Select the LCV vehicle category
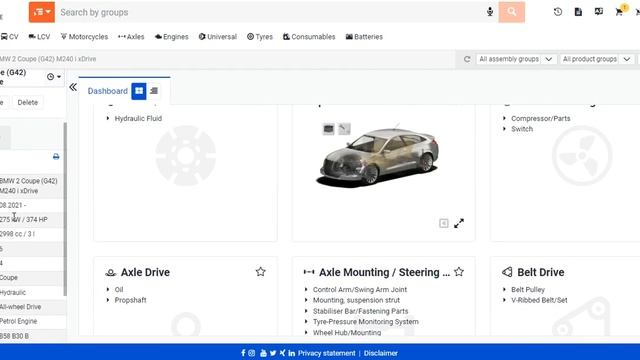 [39, 37]
